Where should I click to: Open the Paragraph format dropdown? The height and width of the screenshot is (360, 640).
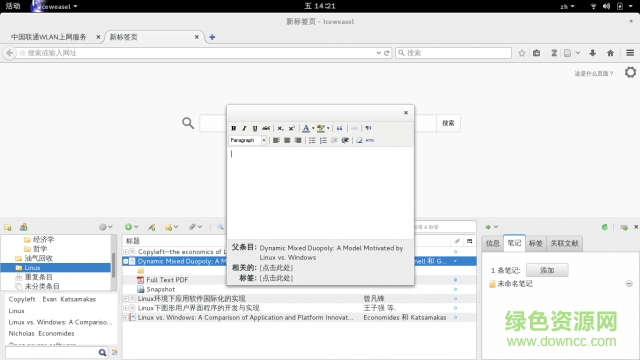248,140
